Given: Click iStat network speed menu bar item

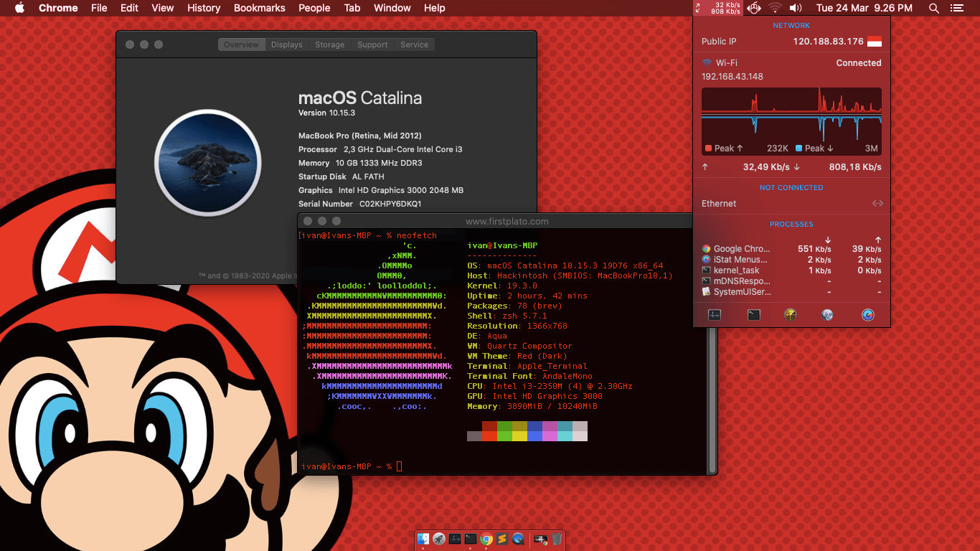Looking at the screenshot, I should coord(718,8).
